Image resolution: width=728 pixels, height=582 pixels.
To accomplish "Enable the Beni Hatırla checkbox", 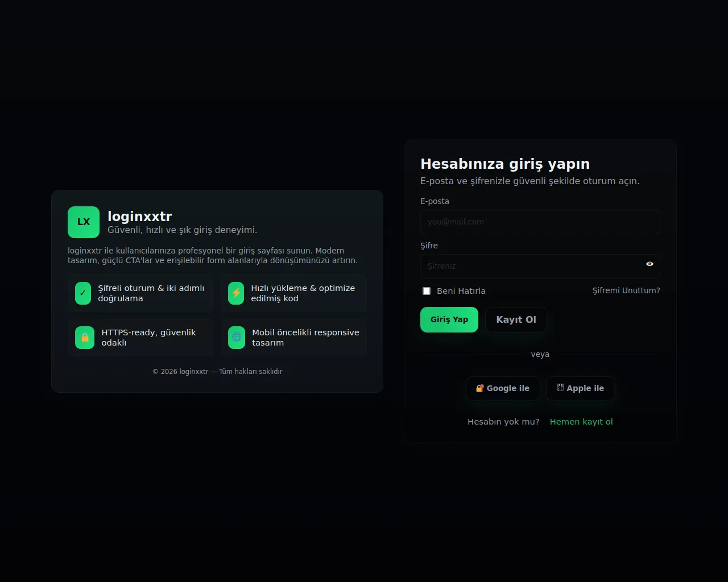I will (x=427, y=291).
